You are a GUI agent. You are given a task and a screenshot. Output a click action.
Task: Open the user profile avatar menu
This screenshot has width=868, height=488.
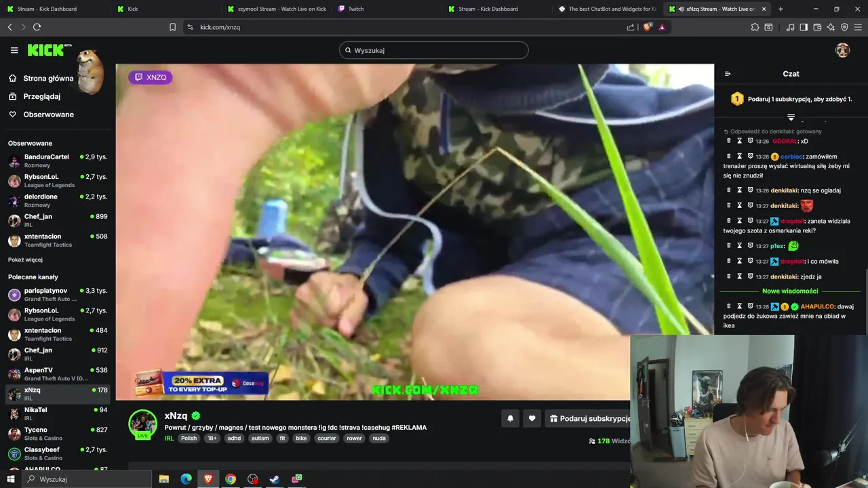(x=842, y=50)
